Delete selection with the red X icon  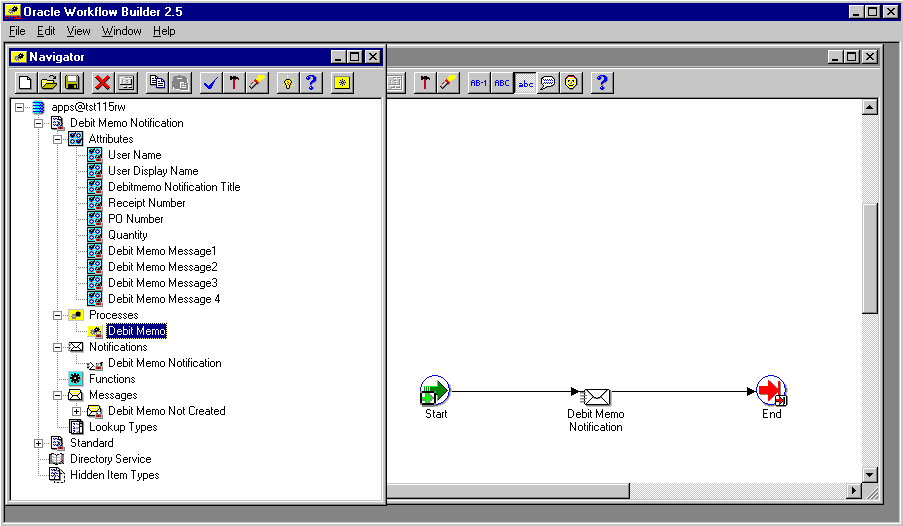(103, 83)
